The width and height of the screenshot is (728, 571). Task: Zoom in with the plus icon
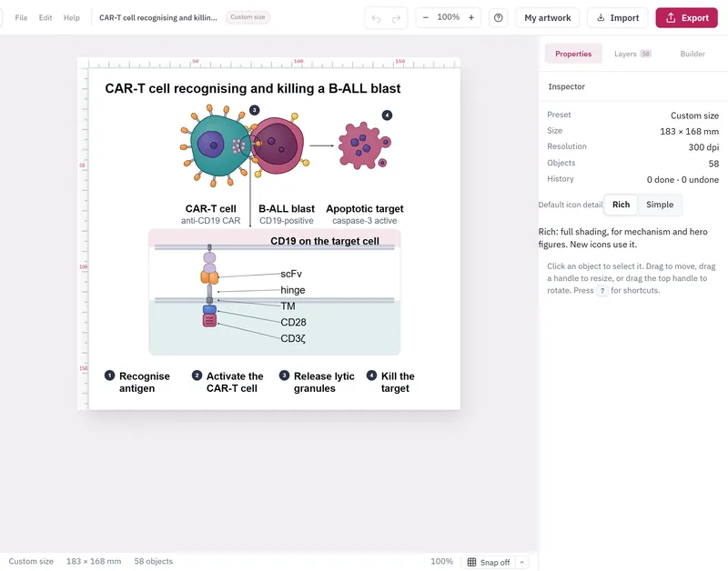tap(471, 17)
